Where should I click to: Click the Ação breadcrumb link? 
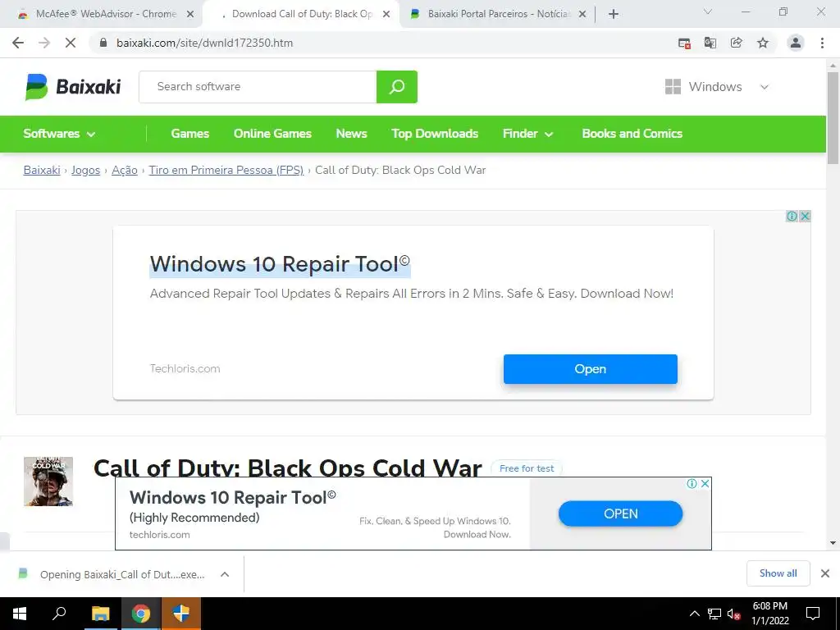click(x=125, y=170)
